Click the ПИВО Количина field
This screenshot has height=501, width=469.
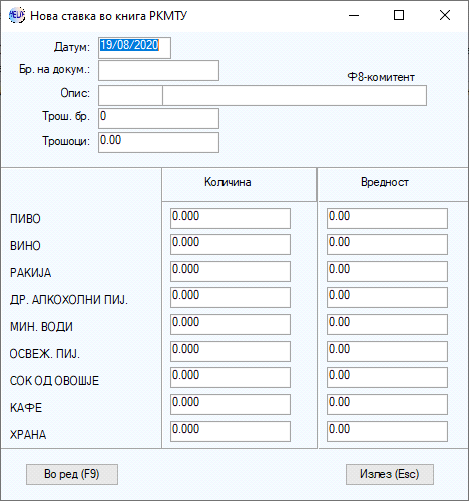tap(230, 219)
